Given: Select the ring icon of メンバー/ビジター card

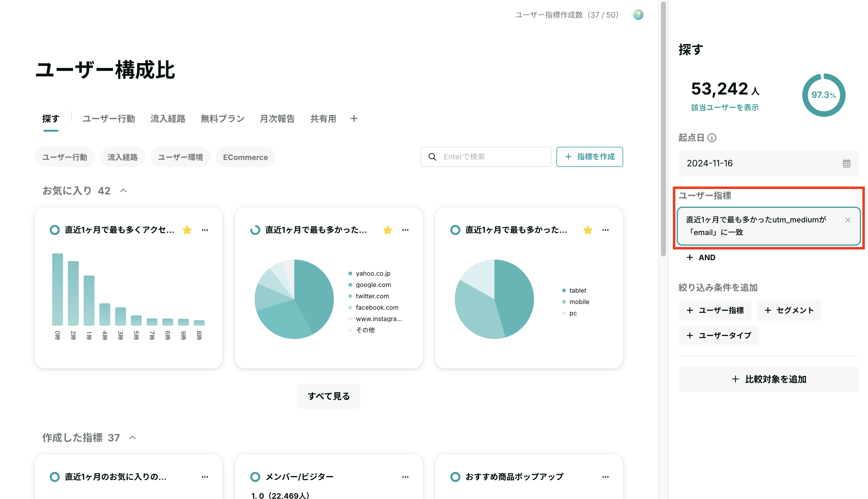Looking at the screenshot, I should [255, 477].
